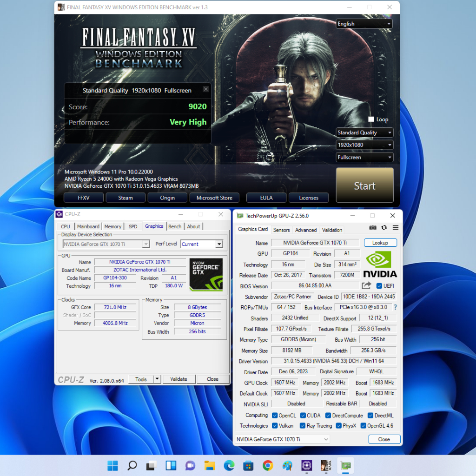Click the GPU-Z refresh icon
This screenshot has height=476, width=476.
coord(384,228)
